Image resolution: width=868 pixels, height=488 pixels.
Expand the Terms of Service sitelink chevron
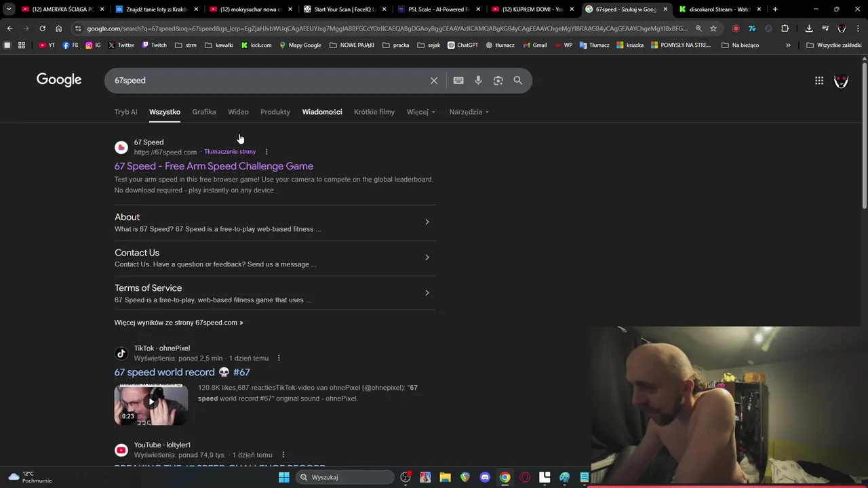[x=427, y=293]
